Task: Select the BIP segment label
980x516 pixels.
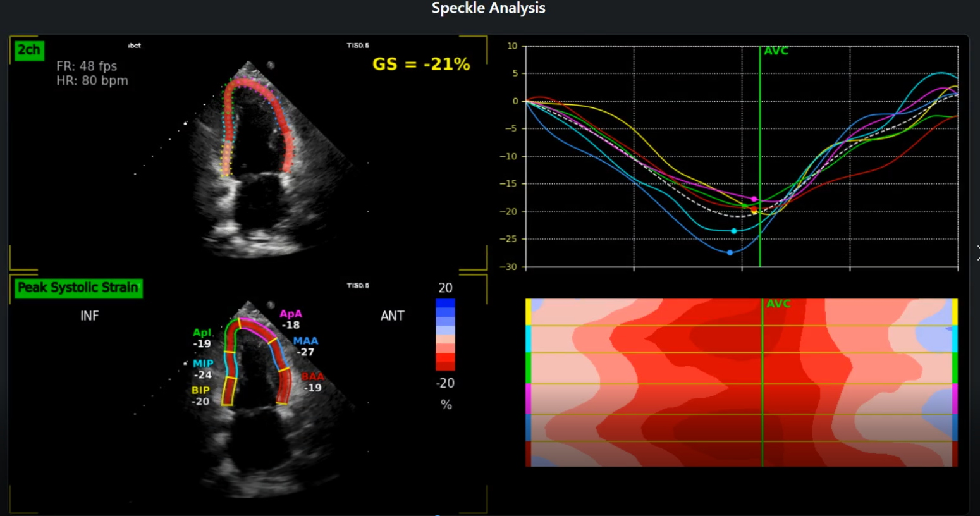Action: pos(200,390)
